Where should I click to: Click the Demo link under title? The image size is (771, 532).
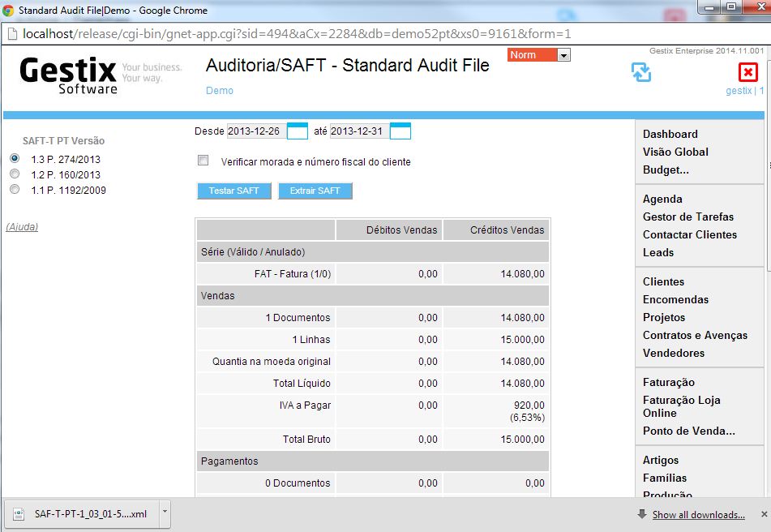pyautogui.click(x=220, y=91)
